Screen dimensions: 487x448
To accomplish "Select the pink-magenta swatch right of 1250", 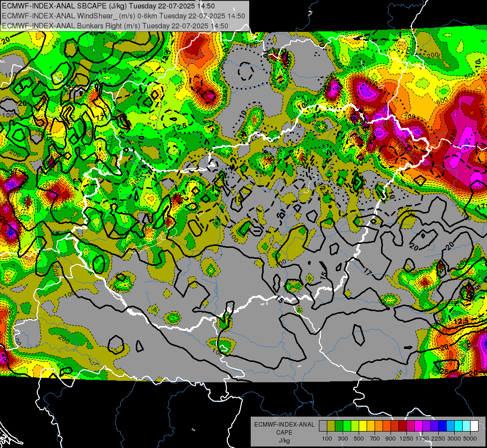I will 410,426.
